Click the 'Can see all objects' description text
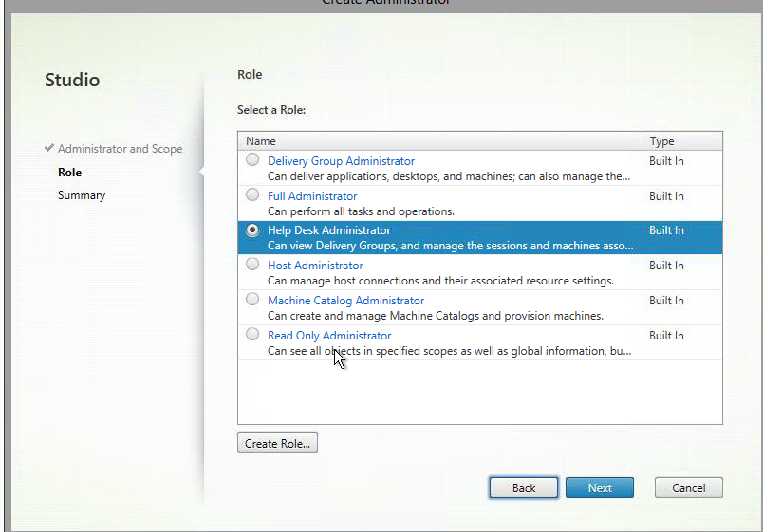This screenshot has height=532, width=763. pos(450,351)
